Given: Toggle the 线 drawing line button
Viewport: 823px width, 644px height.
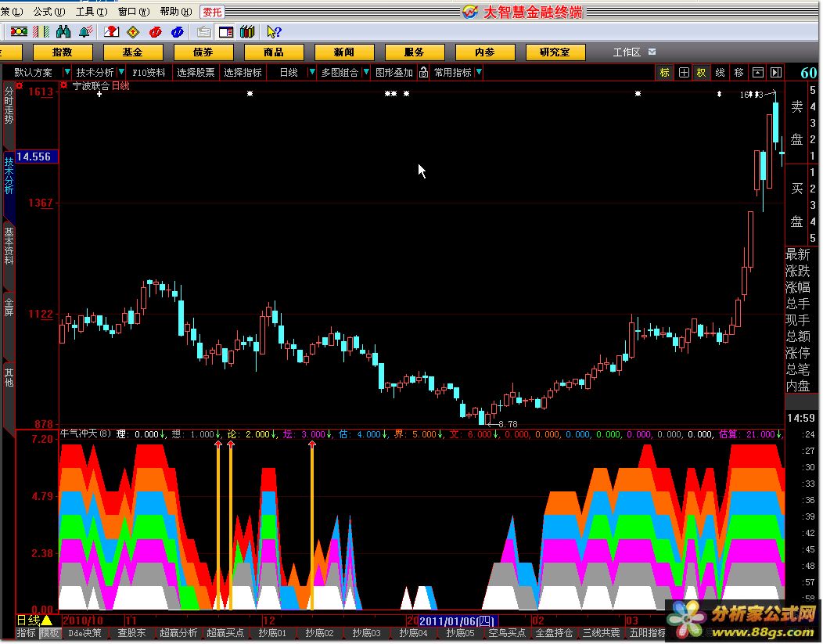Looking at the screenshot, I should click(x=720, y=73).
